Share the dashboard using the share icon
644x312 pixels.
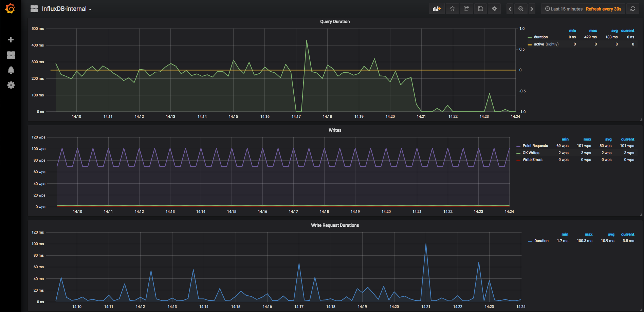pos(466,9)
